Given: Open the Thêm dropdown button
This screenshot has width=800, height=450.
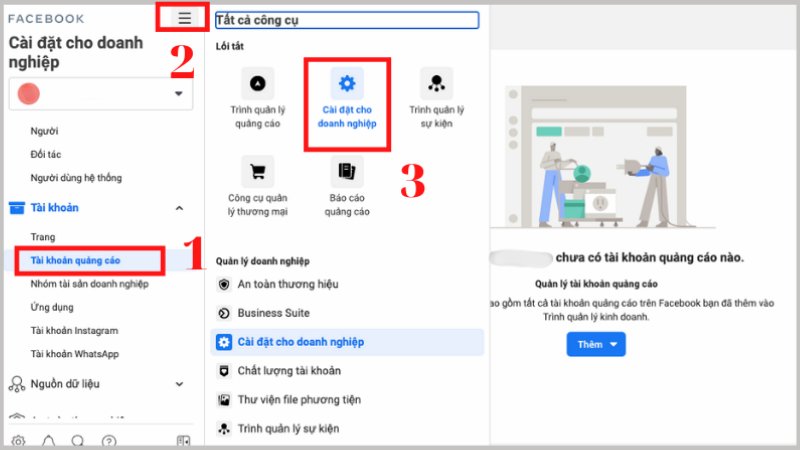Looking at the screenshot, I should [596, 344].
